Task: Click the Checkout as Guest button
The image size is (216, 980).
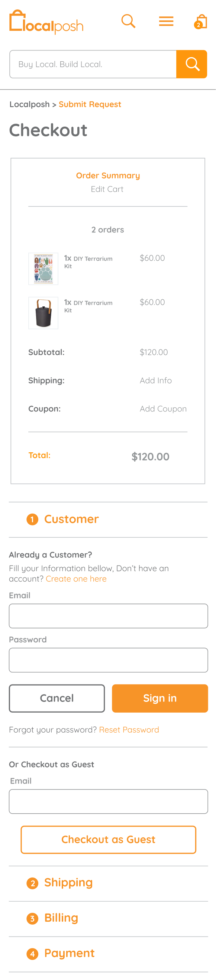Action: click(108, 840)
